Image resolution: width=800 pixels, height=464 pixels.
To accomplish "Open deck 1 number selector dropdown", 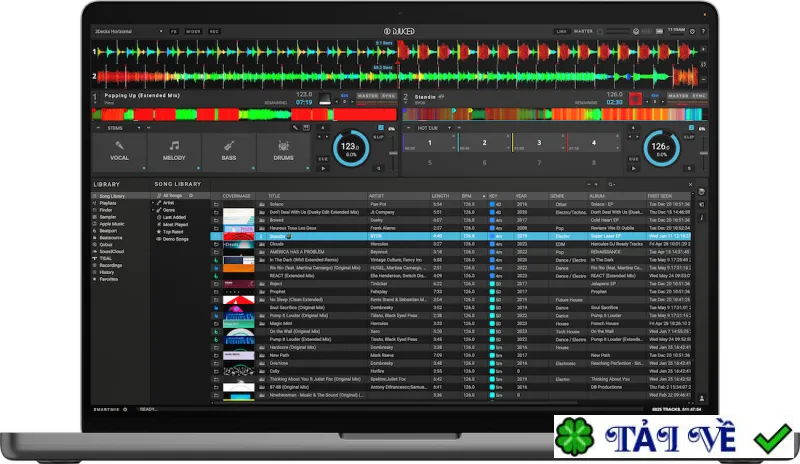I will 95,97.
